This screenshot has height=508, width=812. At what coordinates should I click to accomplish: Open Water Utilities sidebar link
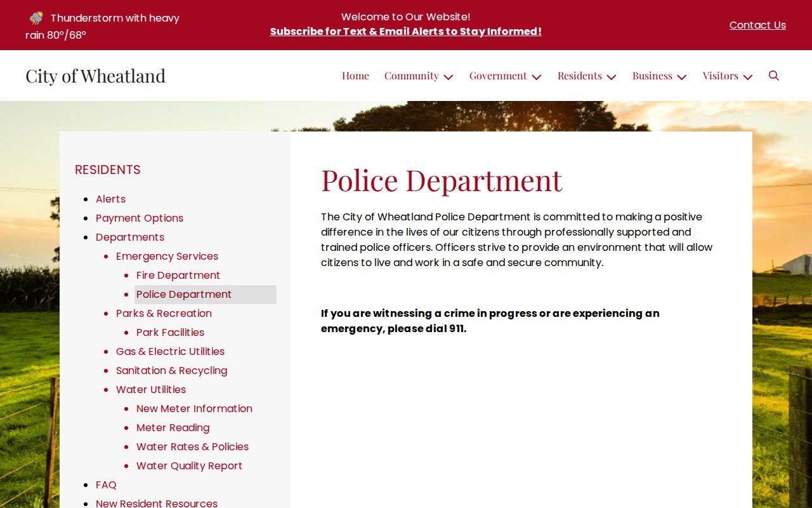(151, 389)
